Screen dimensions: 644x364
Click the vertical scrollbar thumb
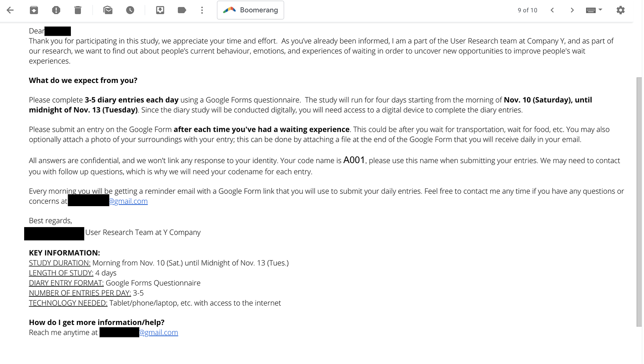tap(639, 201)
